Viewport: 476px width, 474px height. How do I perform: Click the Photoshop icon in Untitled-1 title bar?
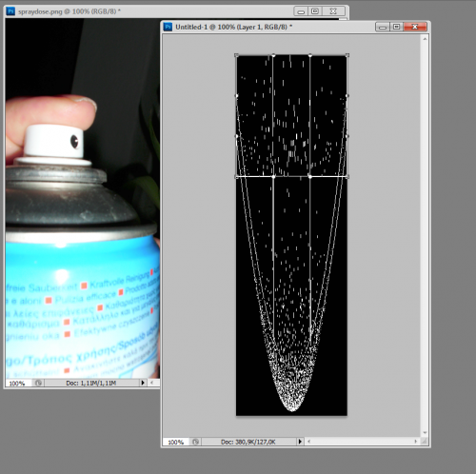pyautogui.click(x=168, y=27)
